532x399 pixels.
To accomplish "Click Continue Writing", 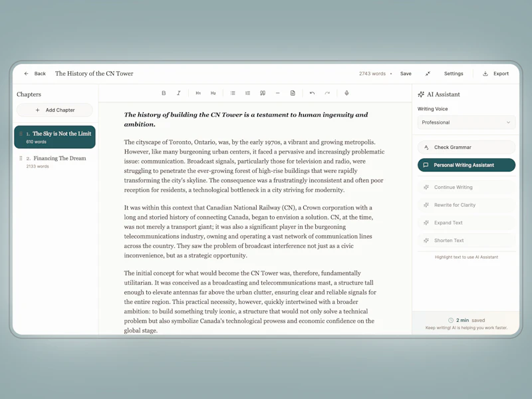I will pyautogui.click(x=466, y=188).
